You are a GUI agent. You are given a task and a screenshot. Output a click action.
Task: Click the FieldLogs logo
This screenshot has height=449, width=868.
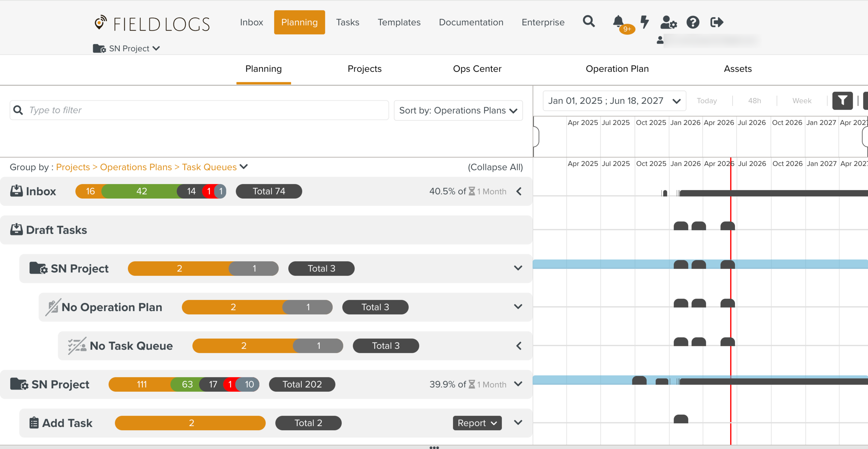pos(152,24)
